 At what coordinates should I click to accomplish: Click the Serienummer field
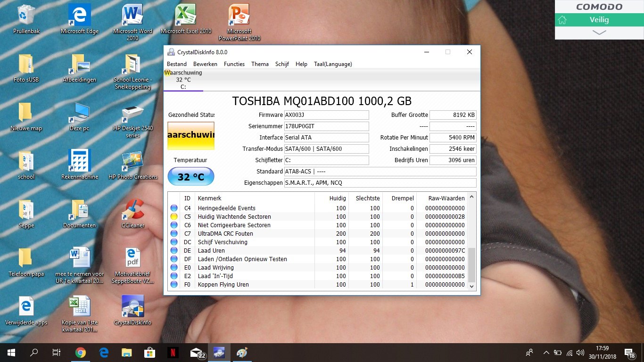pos(326,126)
